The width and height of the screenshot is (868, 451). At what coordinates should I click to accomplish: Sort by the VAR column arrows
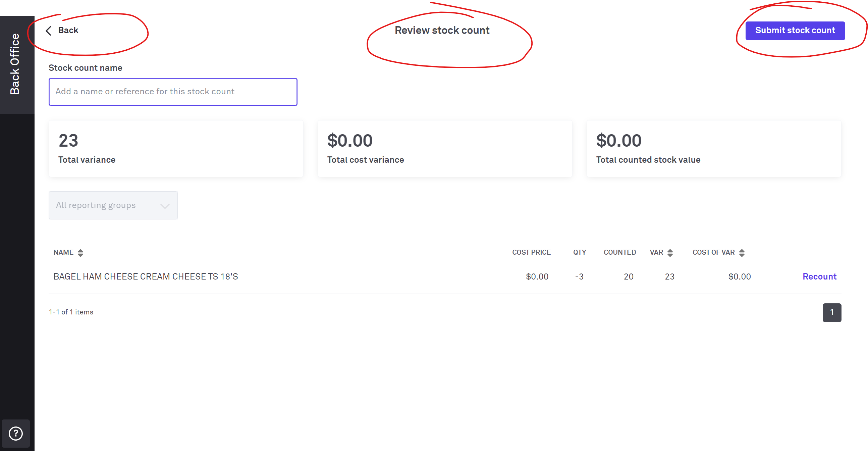pyautogui.click(x=670, y=253)
